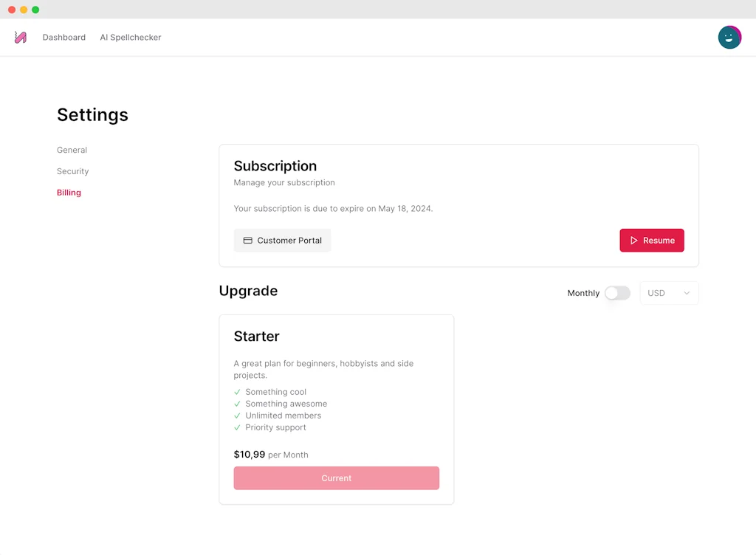Click the credit card icon on Customer Portal

click(x=247, y=240)
